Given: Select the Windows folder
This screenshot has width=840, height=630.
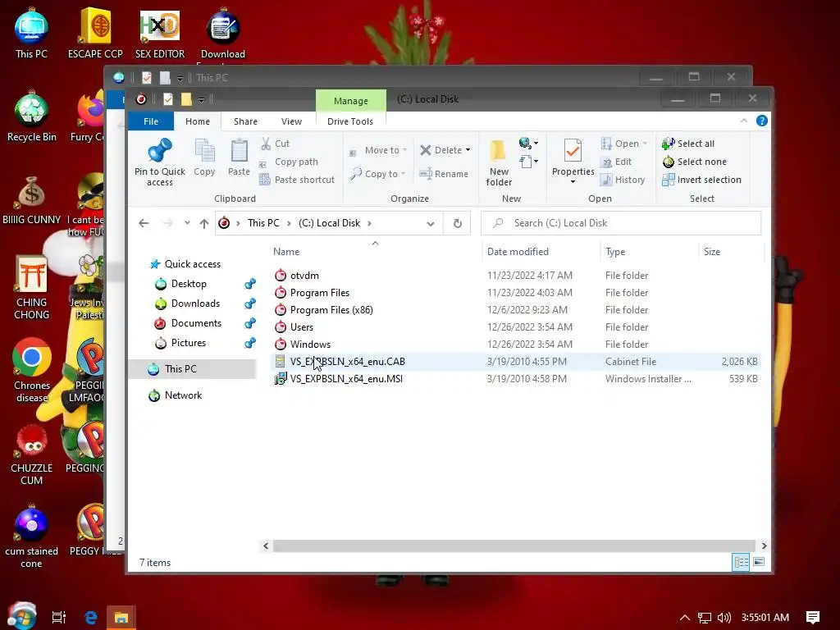Looking at the screenshot, I should coord(517,344).
